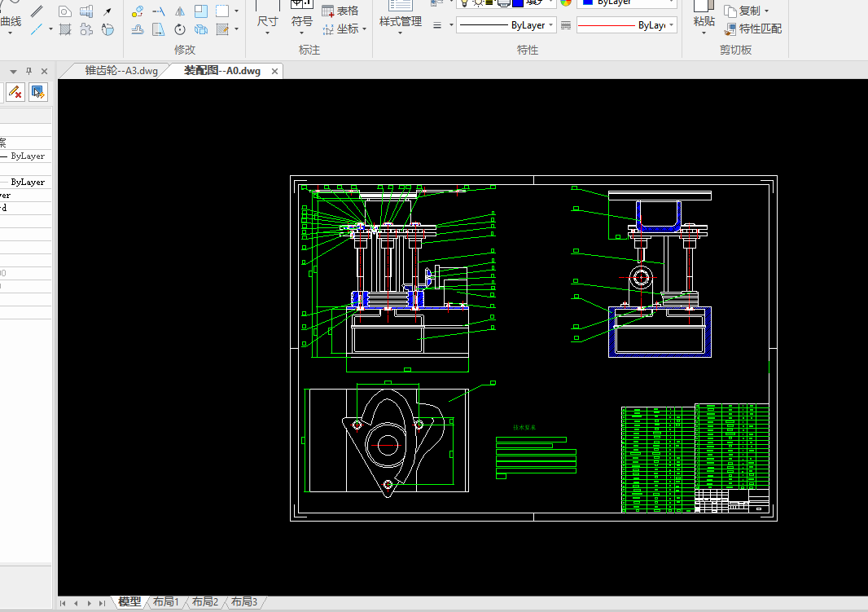Open the 复制 copy dropdown arrow

point(766,11)
